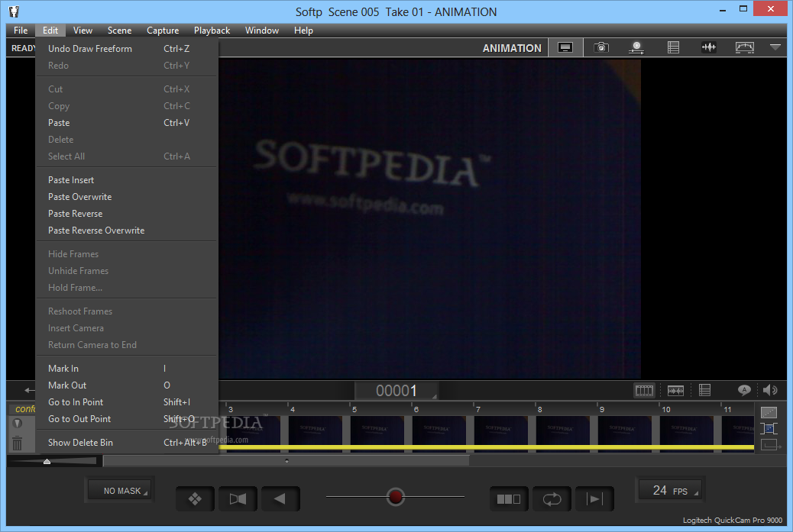Select frame 8 thumbnail in timeline

pos(562,430)
